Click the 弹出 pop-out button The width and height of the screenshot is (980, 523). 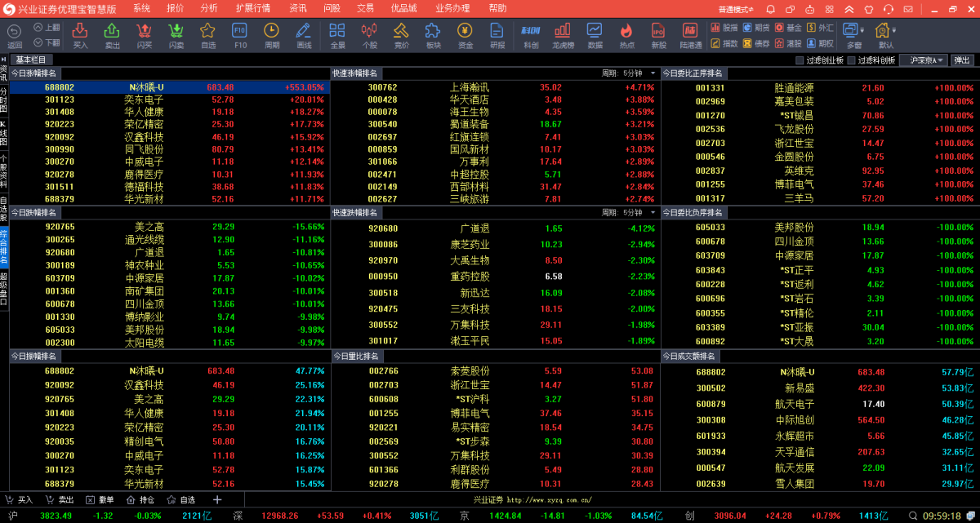pos(963,60)
